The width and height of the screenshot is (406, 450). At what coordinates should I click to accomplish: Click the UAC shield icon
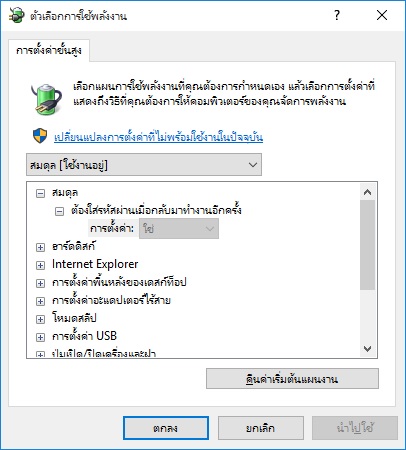(40, 136)
